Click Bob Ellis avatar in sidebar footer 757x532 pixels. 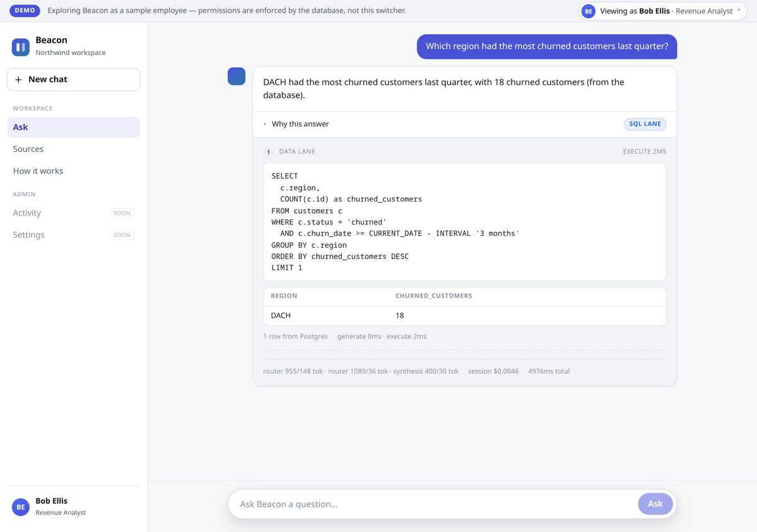click(x=21, y=507)
